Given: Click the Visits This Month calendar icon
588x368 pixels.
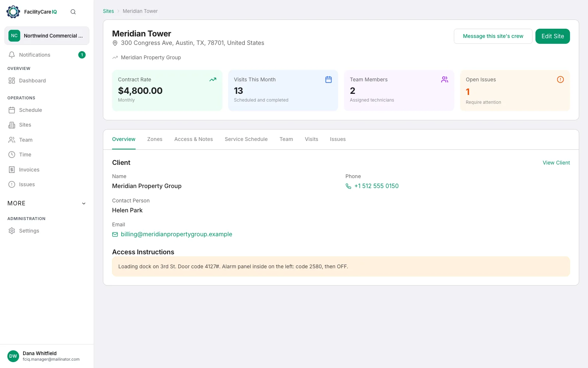Looking at the screenshot, I should 329,79.
